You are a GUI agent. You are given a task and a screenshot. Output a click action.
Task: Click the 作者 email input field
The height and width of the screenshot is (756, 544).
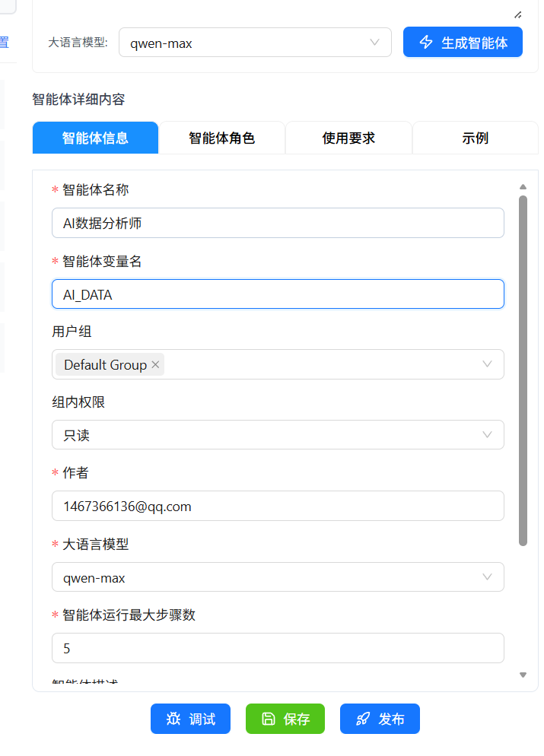click(x=278, y=506)
